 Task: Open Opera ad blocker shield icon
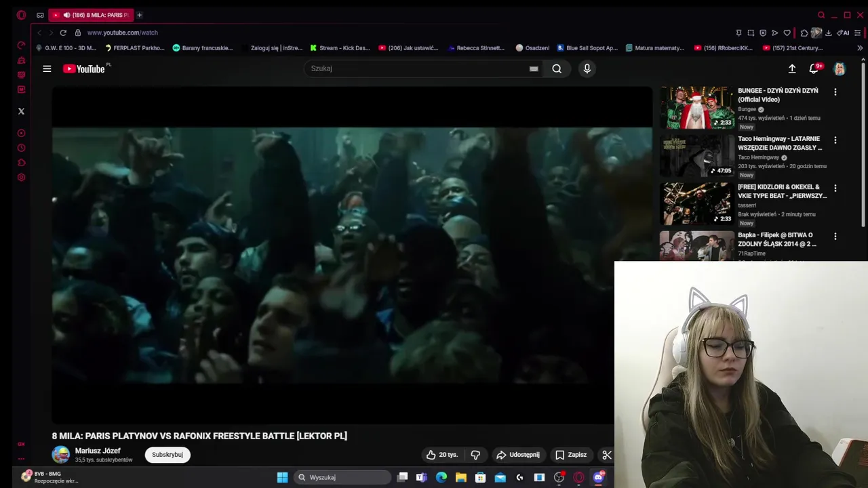(x=763, y=33)
